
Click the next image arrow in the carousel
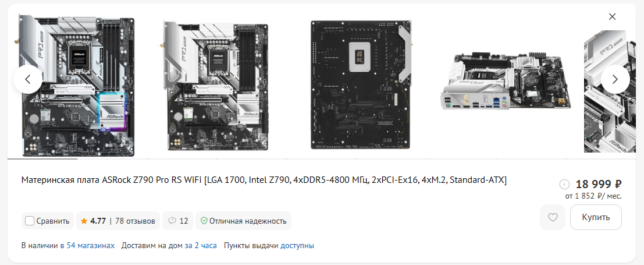(x=615, y=79)
